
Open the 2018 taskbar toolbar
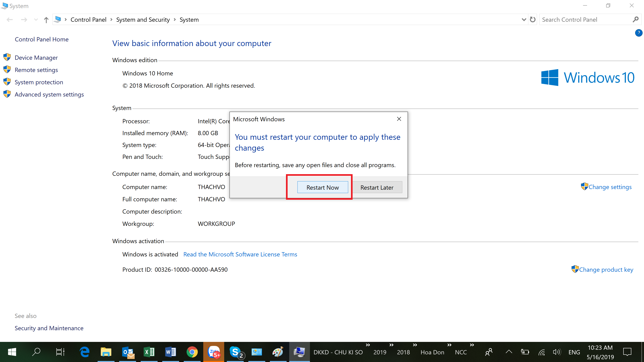(x=403, y=352)
